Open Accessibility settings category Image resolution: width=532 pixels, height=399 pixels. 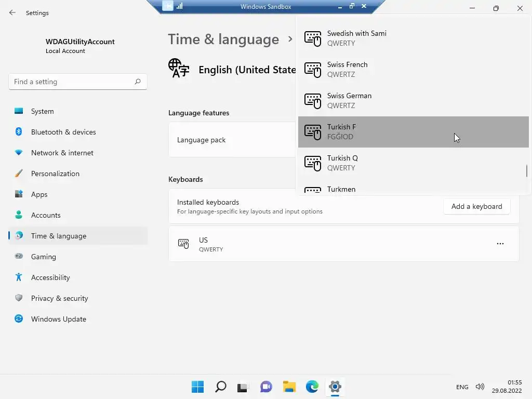[x=78, y=277]
